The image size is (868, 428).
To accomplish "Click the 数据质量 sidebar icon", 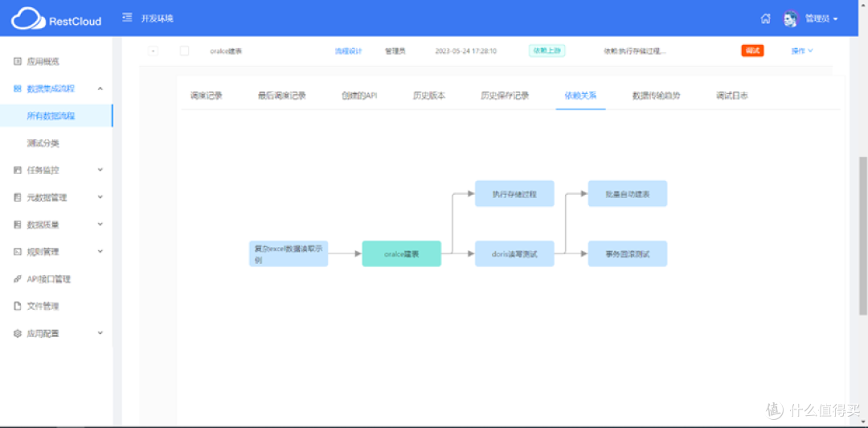I will [x=17, y=224].
